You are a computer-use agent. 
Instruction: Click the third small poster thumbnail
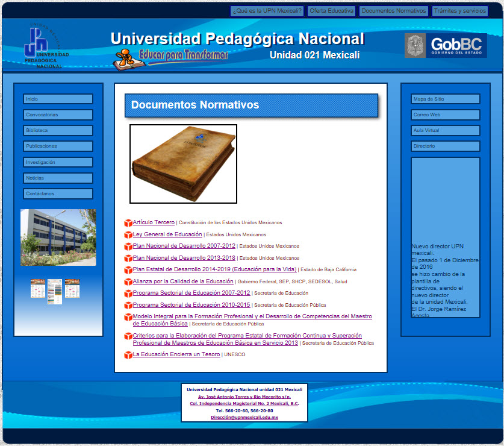pyautogui.click(x=72, y=288)
